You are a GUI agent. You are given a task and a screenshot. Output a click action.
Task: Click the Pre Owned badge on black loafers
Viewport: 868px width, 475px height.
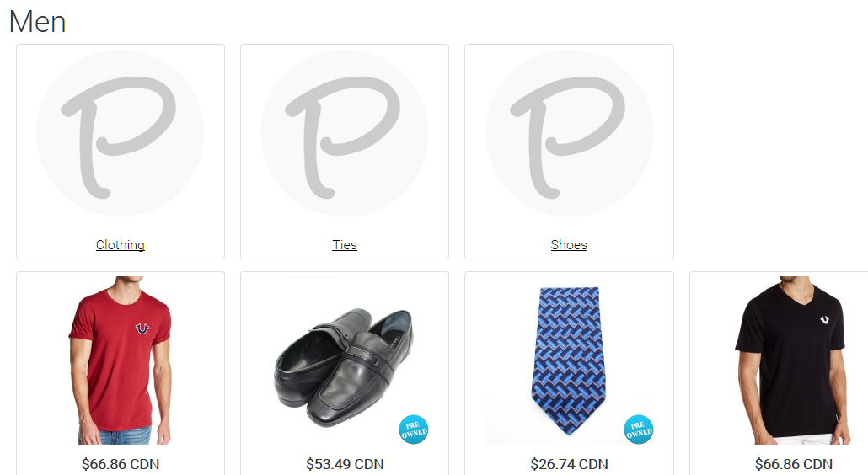coord(414,430)
